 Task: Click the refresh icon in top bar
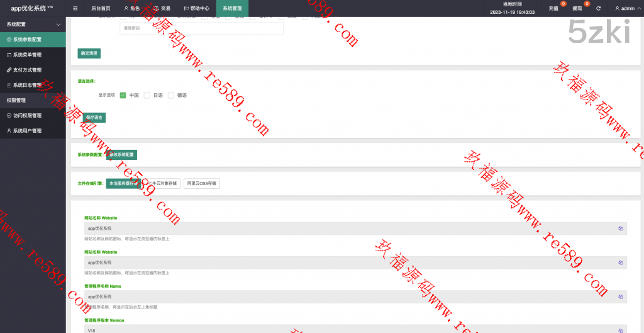(x=598, y=9)
